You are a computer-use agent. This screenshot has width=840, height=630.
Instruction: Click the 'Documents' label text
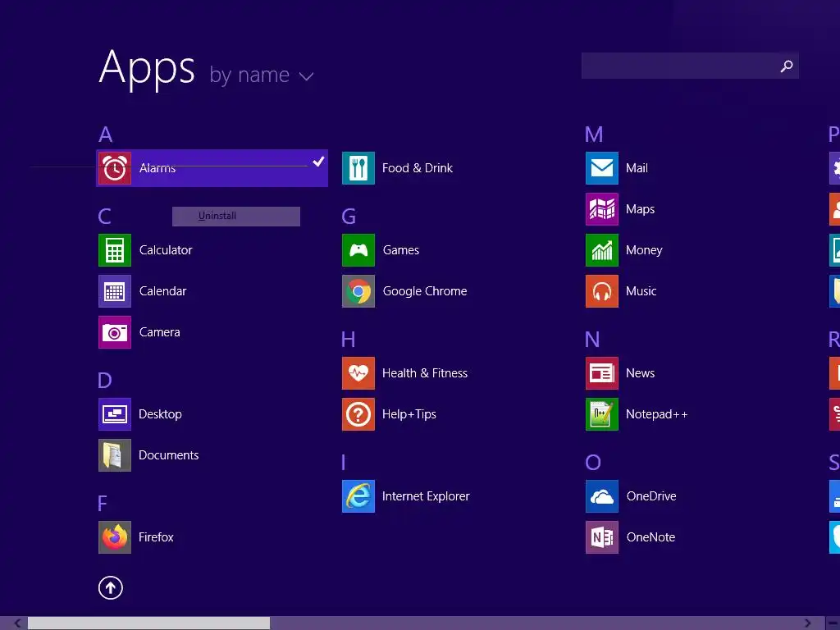coord(169,455)
